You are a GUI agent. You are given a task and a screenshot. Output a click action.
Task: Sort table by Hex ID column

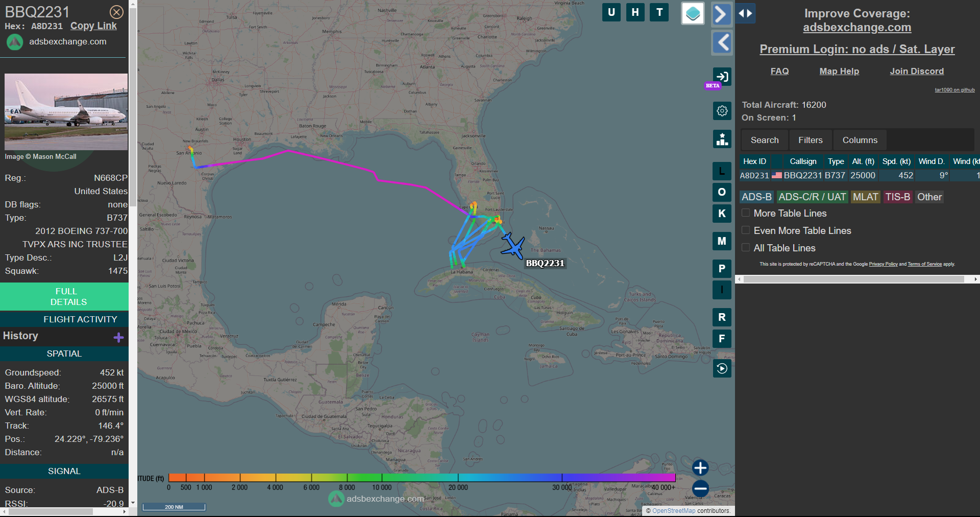coord(754,161)
